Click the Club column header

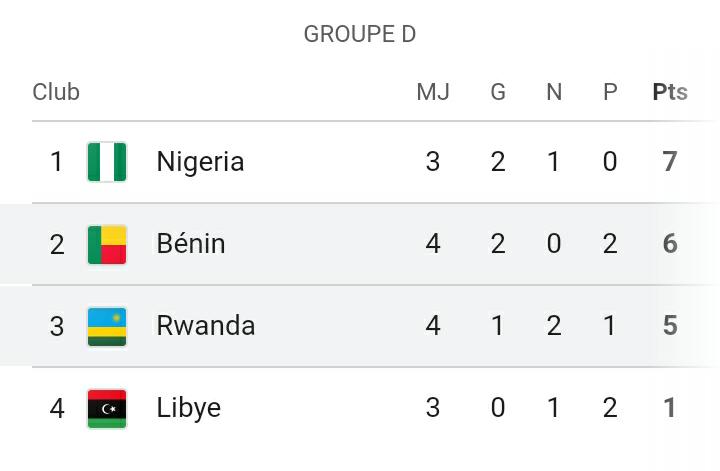point(56,92)
